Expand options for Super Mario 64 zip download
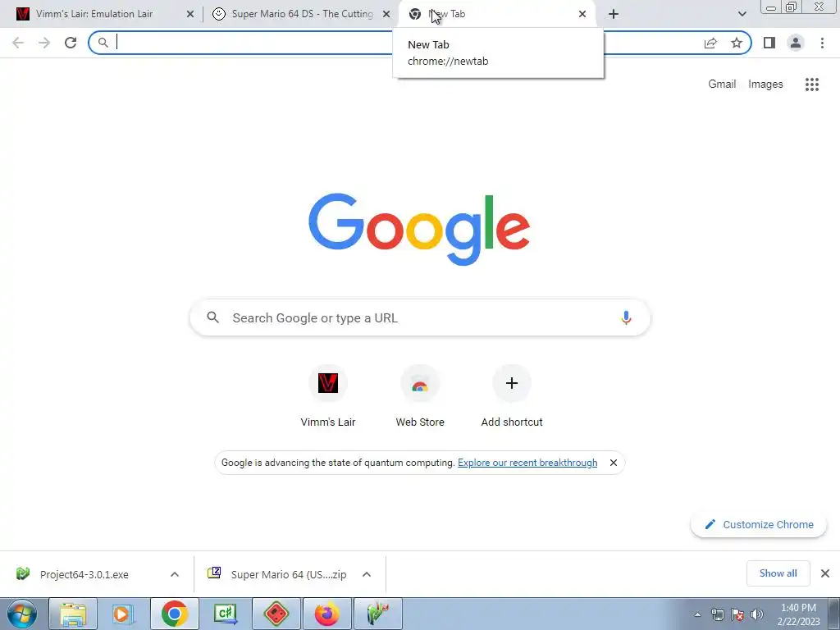The width and height of the screenshot is (840, 630). pos(367,574)
